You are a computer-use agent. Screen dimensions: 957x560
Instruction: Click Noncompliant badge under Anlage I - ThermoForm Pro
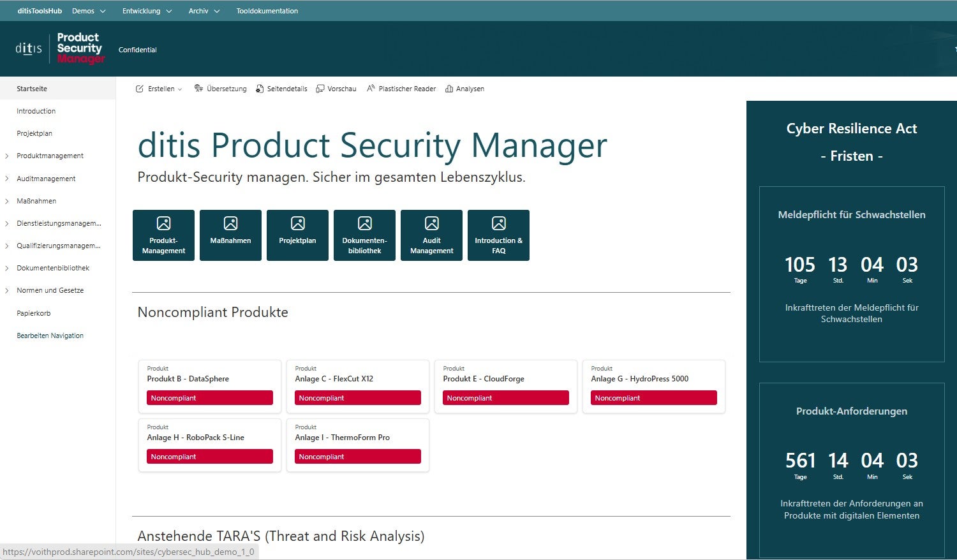pos(358,457)
